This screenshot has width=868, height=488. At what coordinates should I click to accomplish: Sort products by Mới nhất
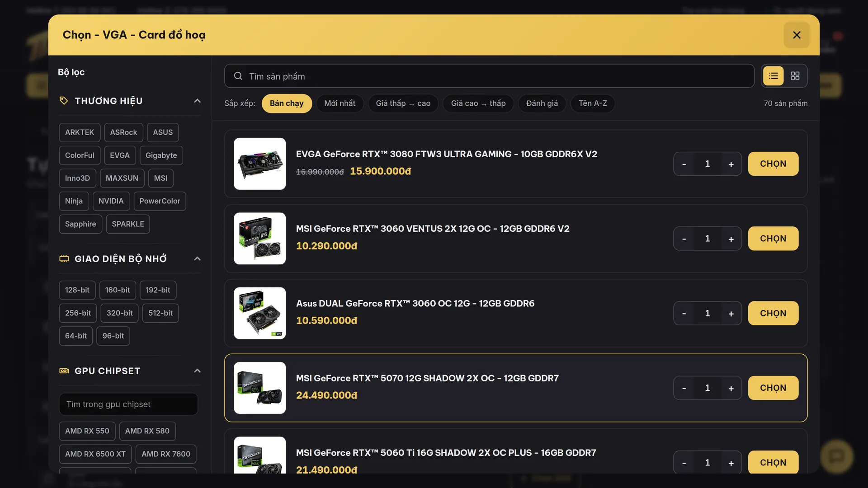click(340, 103)
